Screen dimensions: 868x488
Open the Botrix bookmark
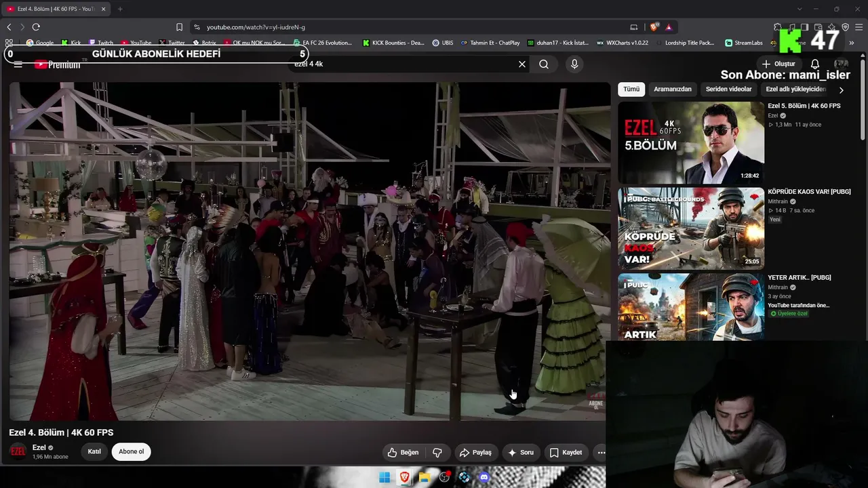point(204,43)
